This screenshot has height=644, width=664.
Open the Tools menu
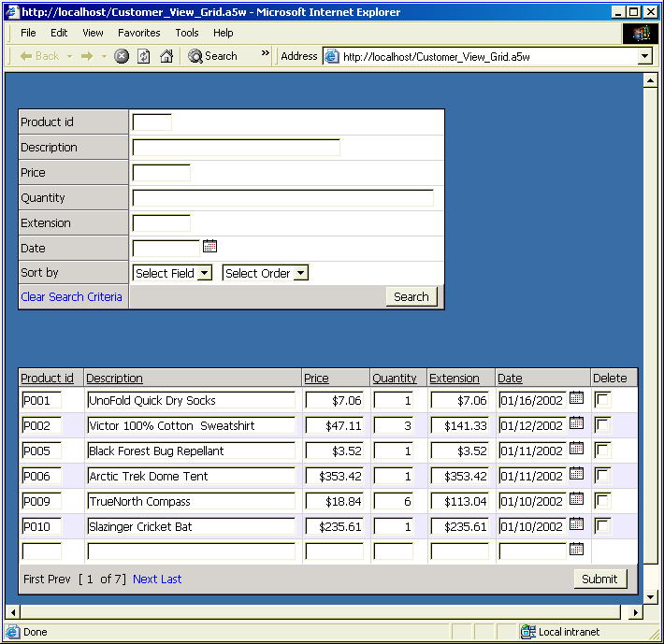(187, 33)
